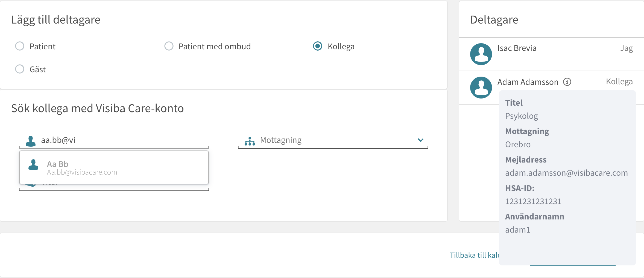Click the person icon in the search field

[31, 141]
